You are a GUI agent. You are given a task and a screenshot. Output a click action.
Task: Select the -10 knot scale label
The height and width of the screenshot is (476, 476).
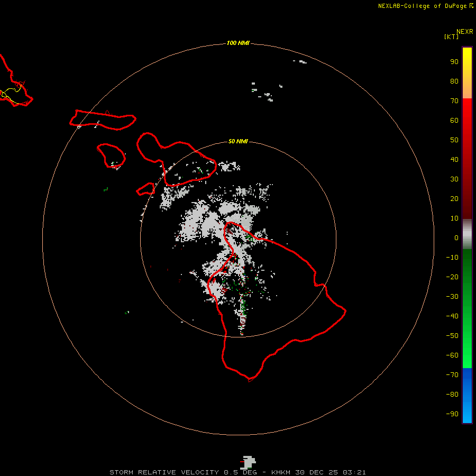(x=452, y=258)
